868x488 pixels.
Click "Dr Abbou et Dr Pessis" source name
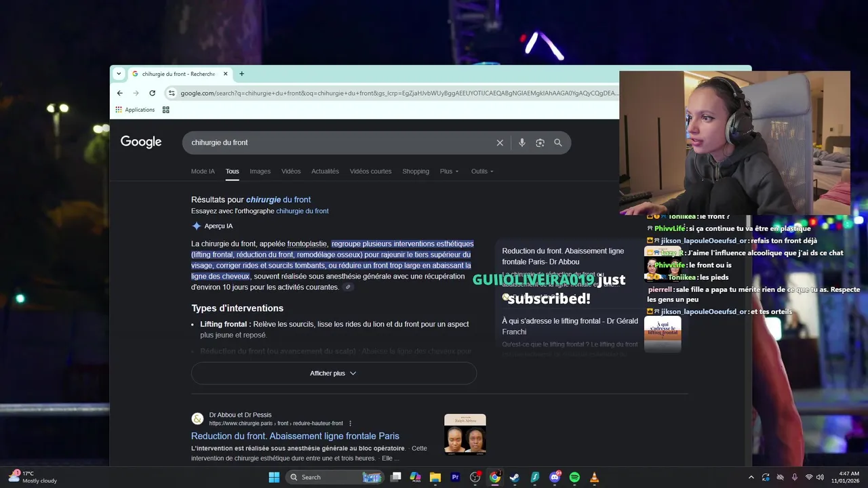[240, 415]
